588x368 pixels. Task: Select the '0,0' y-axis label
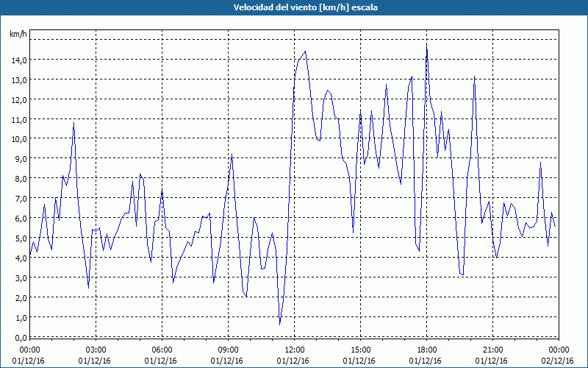(x=21, y=338)
